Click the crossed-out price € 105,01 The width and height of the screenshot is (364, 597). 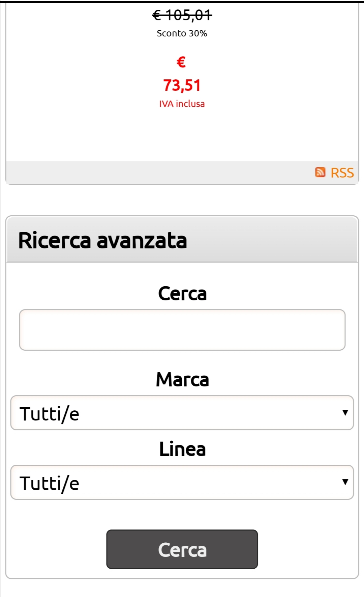[182, 15]
